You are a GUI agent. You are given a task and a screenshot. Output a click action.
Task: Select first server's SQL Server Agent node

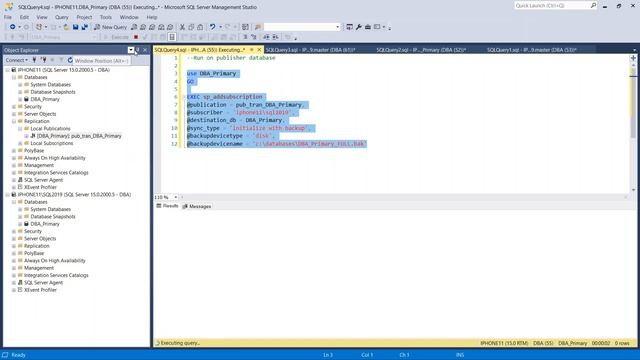pos(43,180)
